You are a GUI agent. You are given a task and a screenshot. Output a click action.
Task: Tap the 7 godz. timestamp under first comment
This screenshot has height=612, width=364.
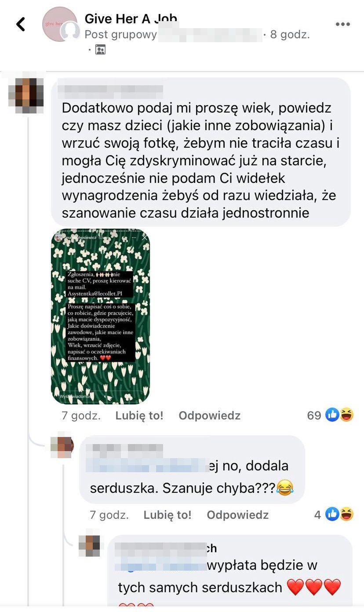coord(81,415)
